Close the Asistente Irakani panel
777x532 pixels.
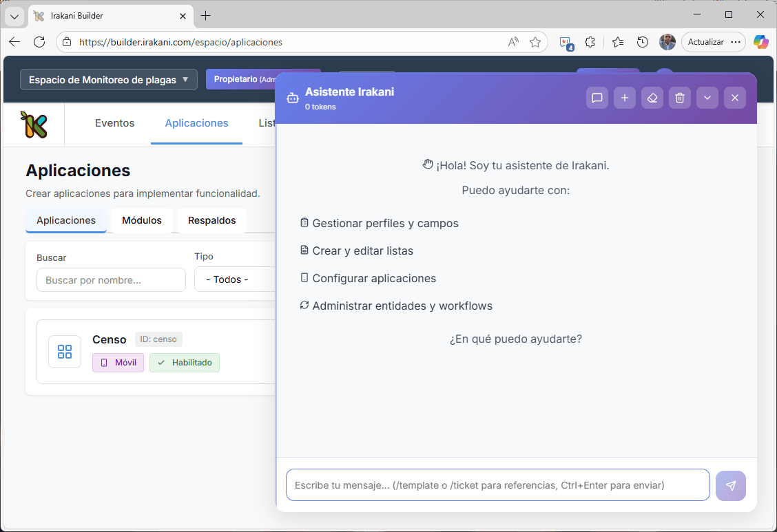coord(735,98)
